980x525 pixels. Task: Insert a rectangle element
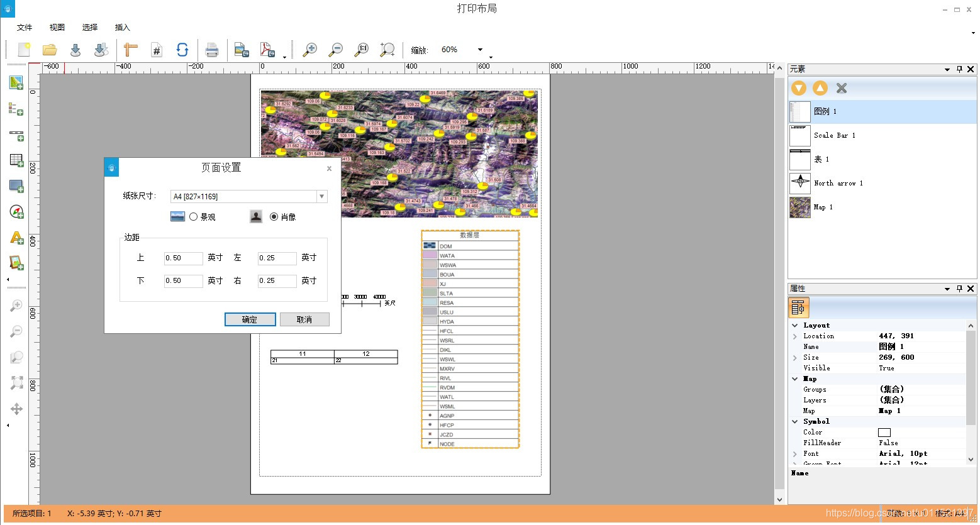[16, 186]
